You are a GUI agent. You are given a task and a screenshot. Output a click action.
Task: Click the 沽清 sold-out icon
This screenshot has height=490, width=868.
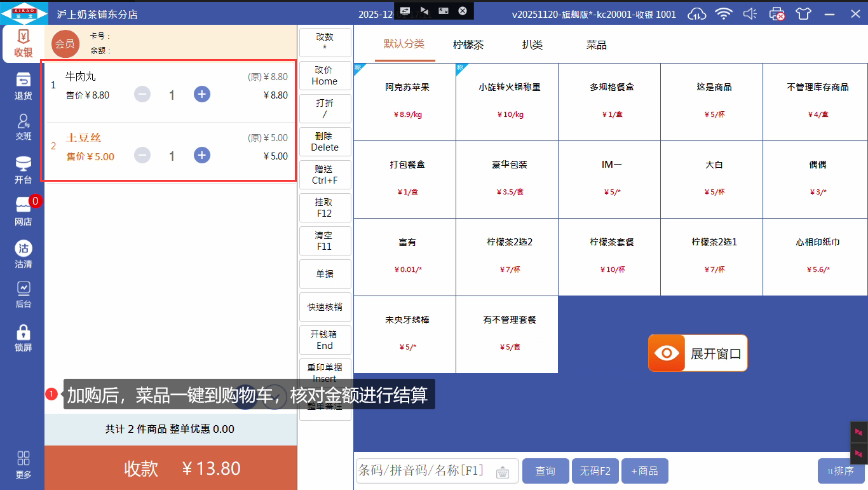pos(23,254)
